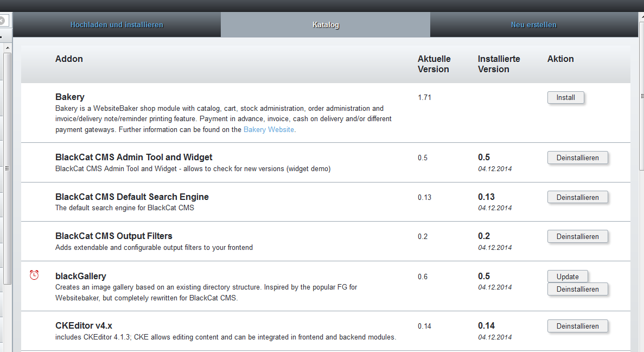The image size is (644, 352).
Task: Click the close icon at top-left edge
Action: pyautogui.click(x=2, y=20)
